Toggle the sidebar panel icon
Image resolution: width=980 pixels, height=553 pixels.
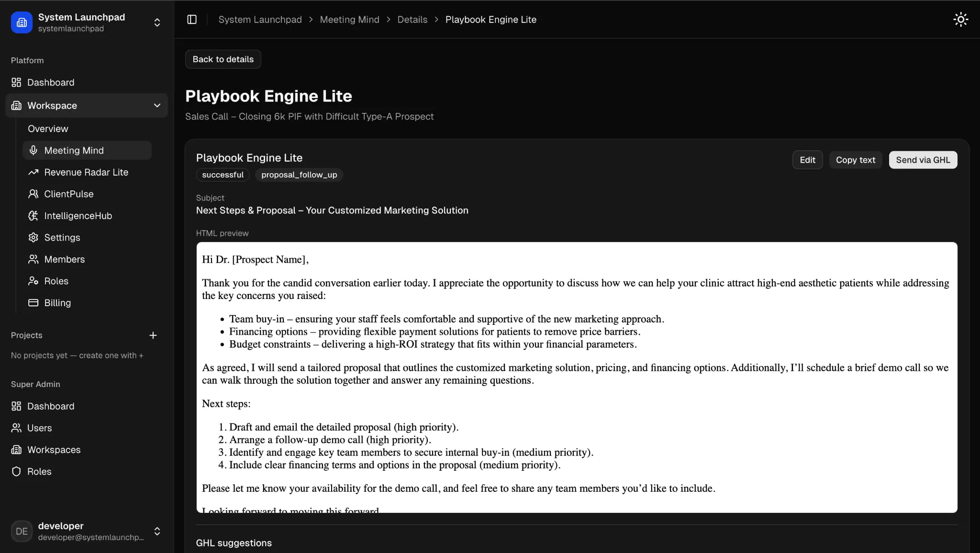pos(192,20)
